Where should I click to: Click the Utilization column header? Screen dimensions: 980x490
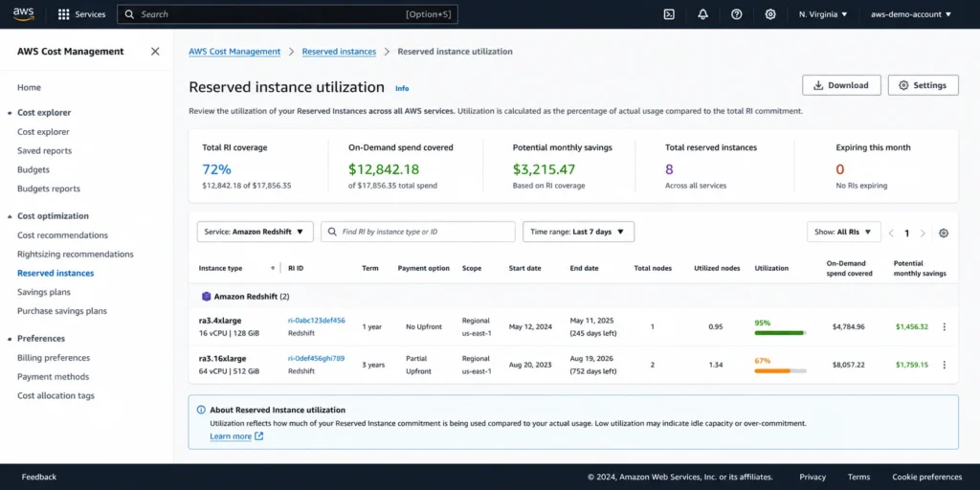(771, 268)
